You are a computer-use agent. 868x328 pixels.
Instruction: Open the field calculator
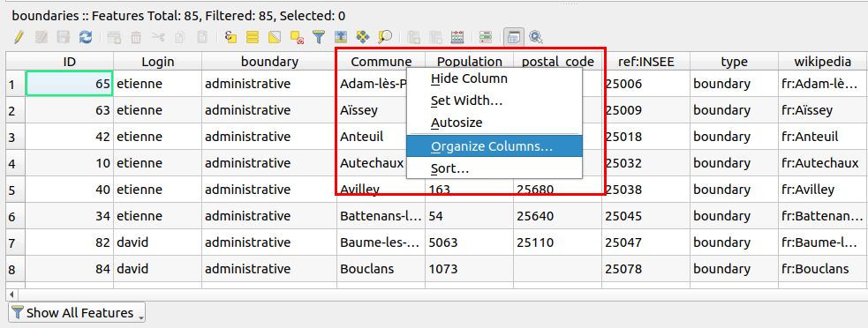click(x=457, y=37)
